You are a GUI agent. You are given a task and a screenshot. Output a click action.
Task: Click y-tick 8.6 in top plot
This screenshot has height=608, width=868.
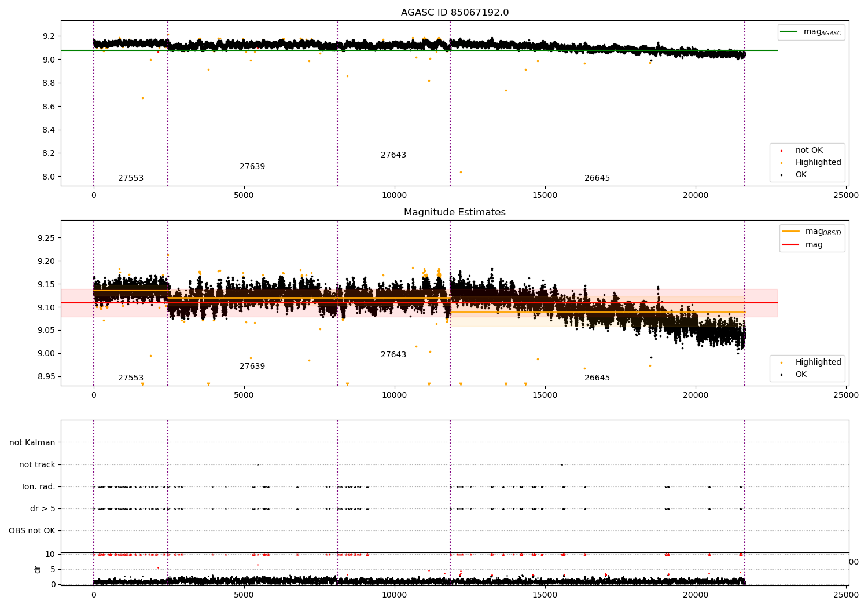50,107
